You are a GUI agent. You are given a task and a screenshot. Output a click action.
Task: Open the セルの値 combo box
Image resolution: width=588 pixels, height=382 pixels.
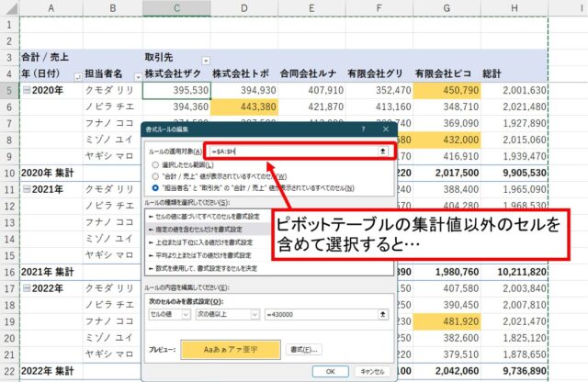(170, 314)
